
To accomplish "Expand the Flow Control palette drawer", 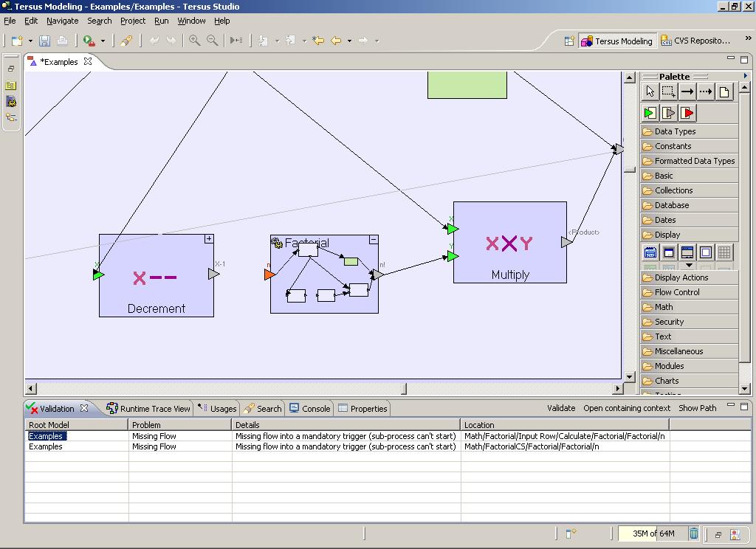I will coord(676,292).
